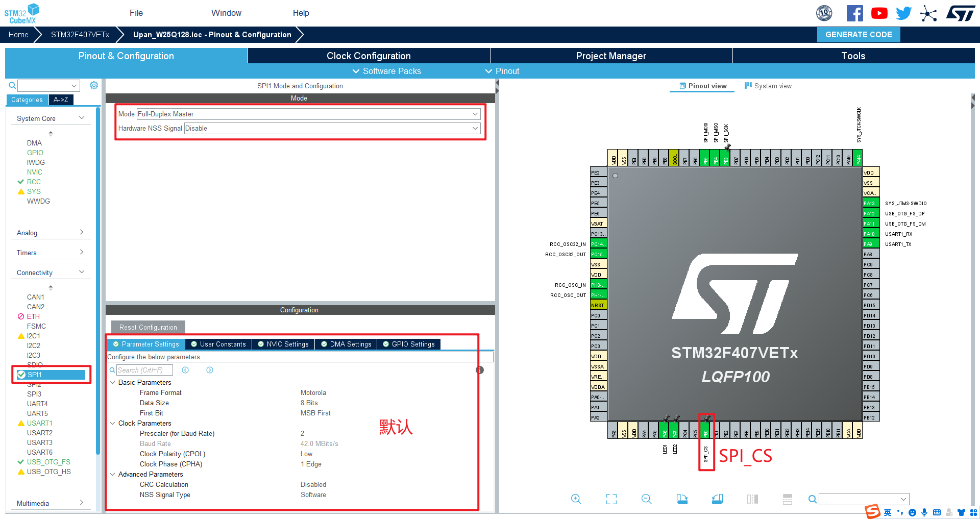Viewport: 980px width, 519px height.
Task: Click the GENERATE CODE button
Action: pyautogui.click(x=858, y=34)
